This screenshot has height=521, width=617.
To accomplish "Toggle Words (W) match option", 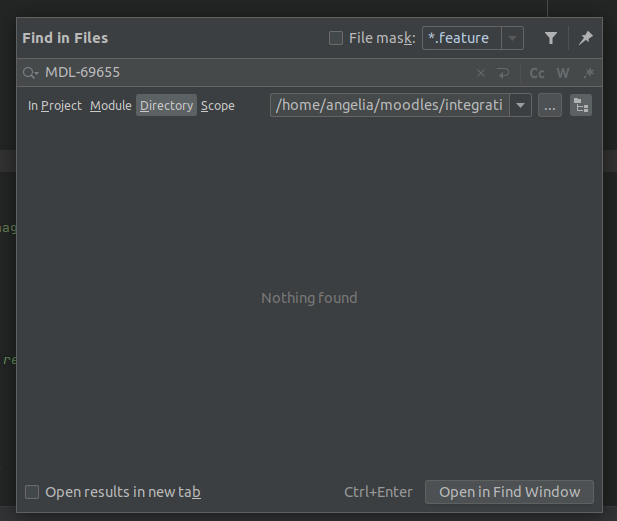I will click(563, 73).
